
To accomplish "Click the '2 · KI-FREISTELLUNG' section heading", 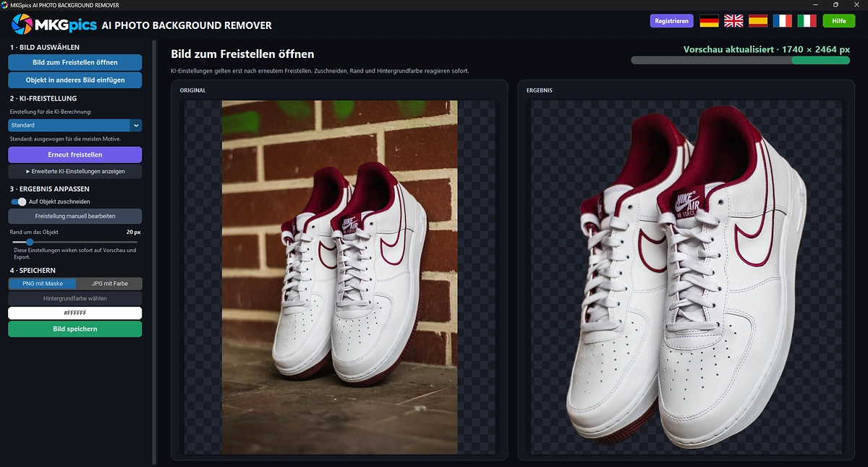I will [x=43, y=98].
